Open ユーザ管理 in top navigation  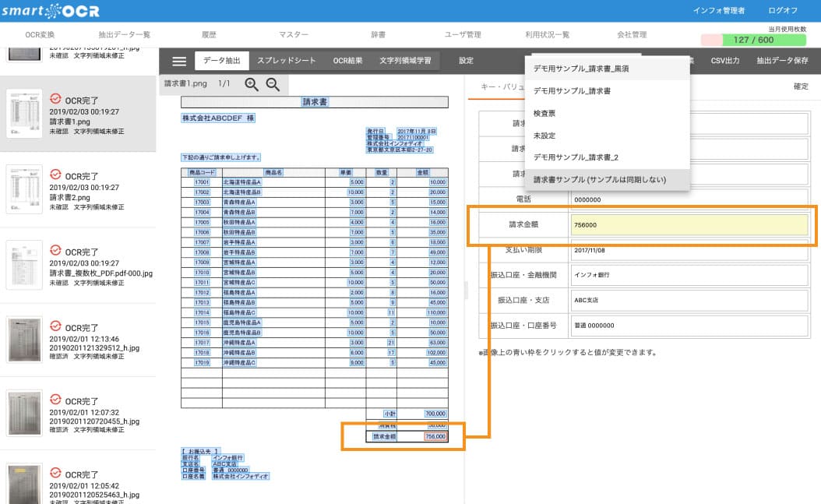463,35
